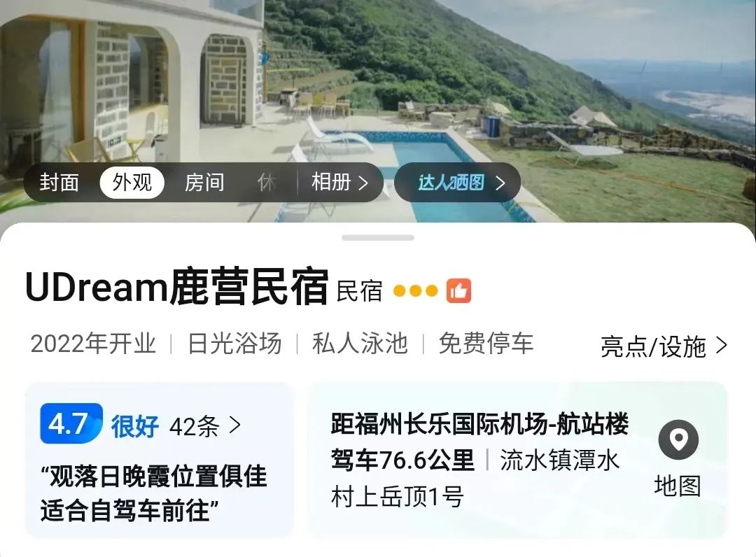Image resolution: width=756 pixels, height=557 pixels.
Task: Select the partially hidden 休 tab
Action: pyautogui.click(x=267, y=183)
